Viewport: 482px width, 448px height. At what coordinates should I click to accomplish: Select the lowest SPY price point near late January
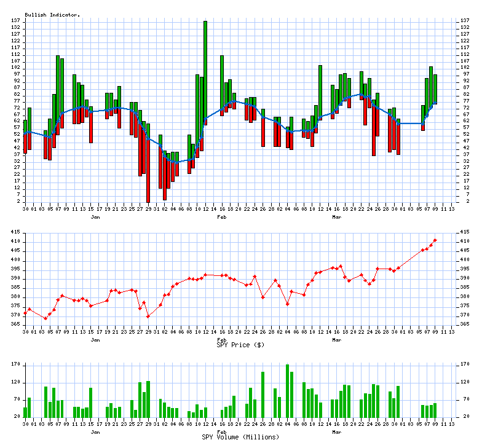coord(148,316)
